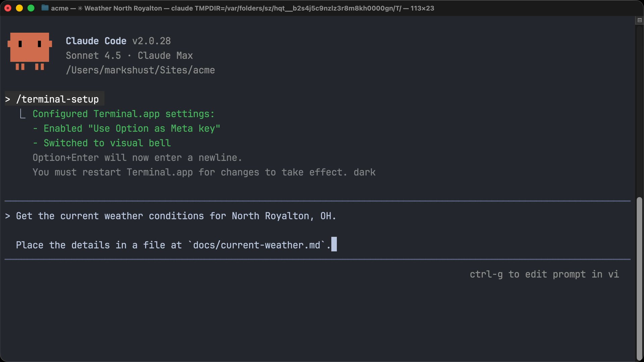Click the "ctrl-g to edit prompt in vi" hint
The image size is (644, 362).
544,274
